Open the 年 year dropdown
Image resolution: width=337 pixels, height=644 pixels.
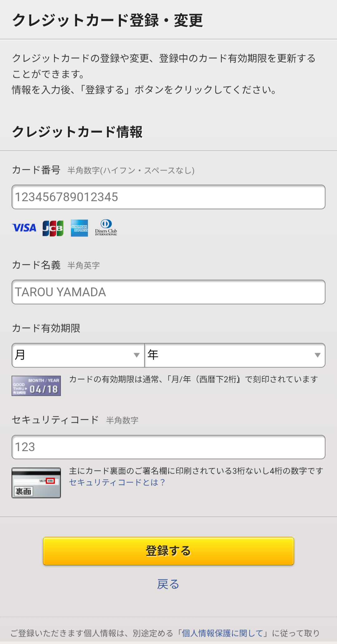(x=235, y=355)
